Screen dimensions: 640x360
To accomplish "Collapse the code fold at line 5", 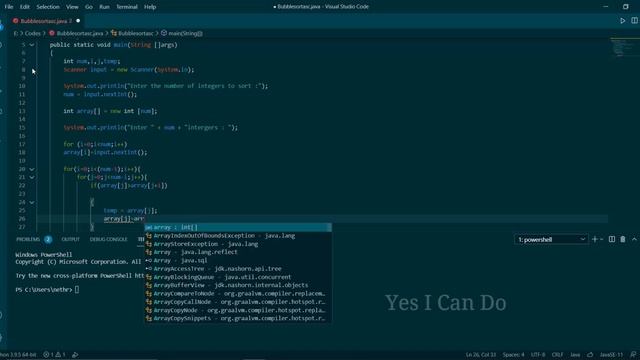I will coord(32,45).
